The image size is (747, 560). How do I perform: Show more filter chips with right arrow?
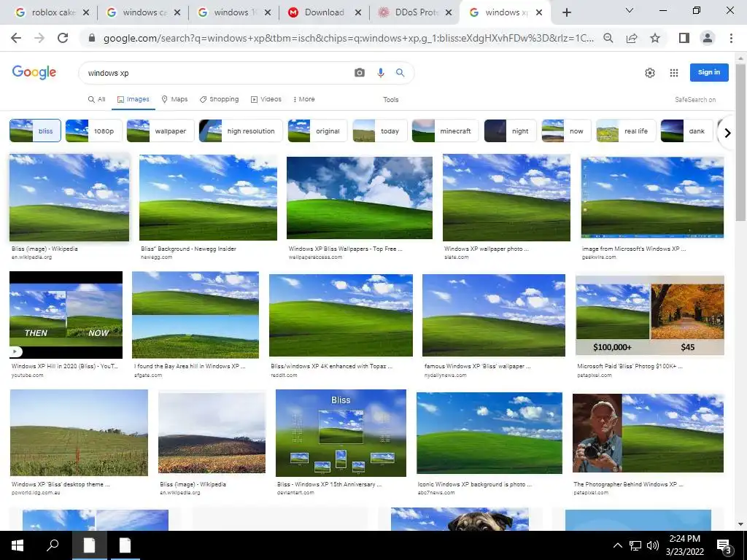727,133
